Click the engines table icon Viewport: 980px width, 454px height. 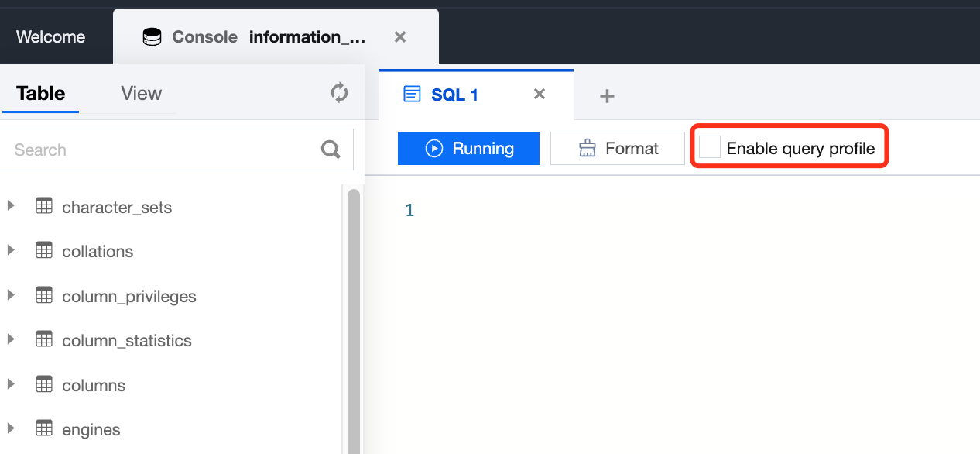44,428
